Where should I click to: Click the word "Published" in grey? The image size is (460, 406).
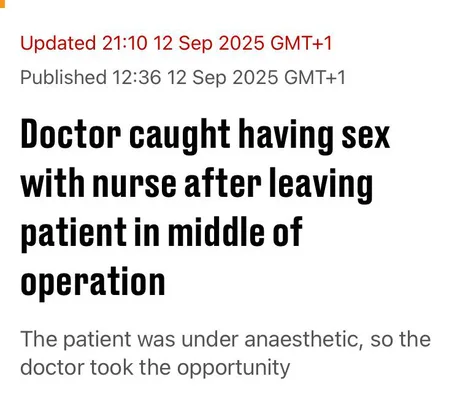63,77
